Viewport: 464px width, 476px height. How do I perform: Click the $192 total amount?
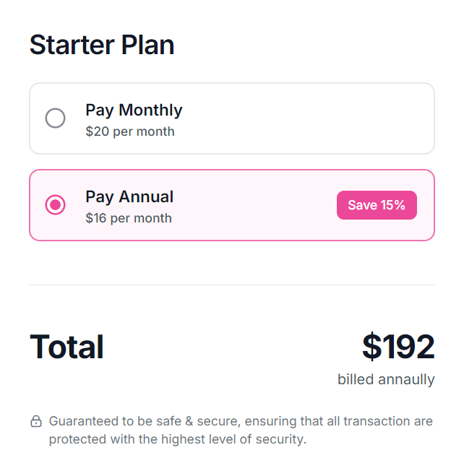click(398, 347)
